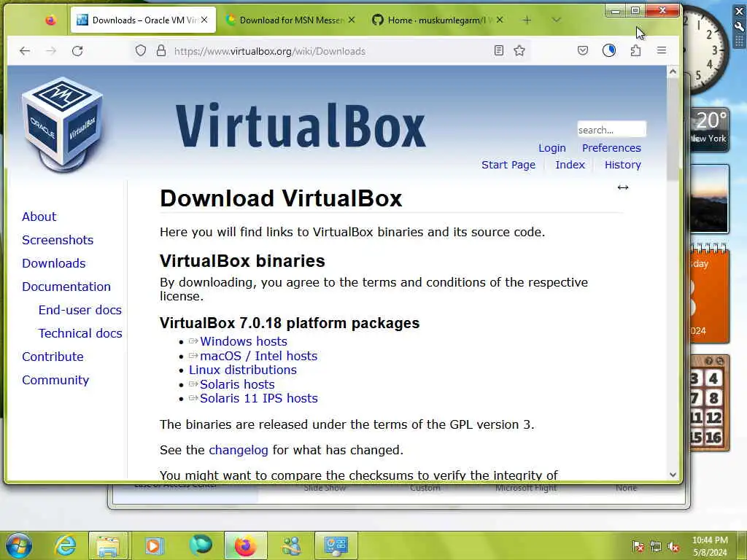Screen dimensions: 747x560
Task: Expand the list all tabs dropdown arrow
Action: pyautogui.click(x=556, y=20)
